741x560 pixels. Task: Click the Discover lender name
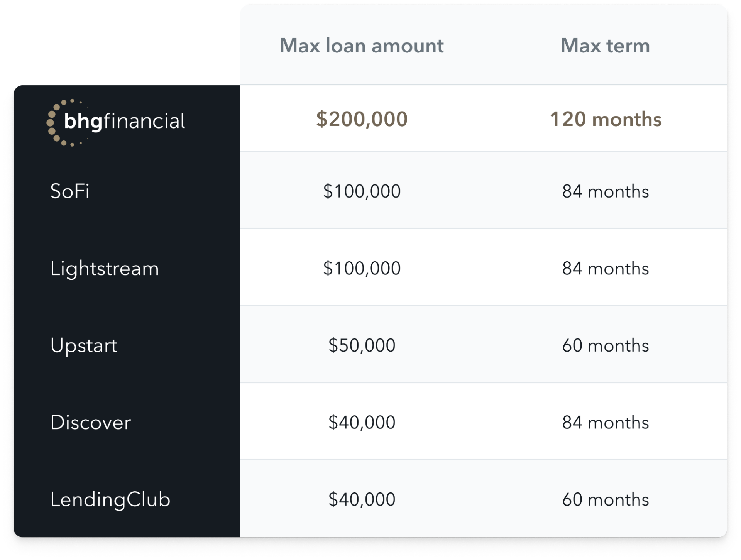click(91, 422)
